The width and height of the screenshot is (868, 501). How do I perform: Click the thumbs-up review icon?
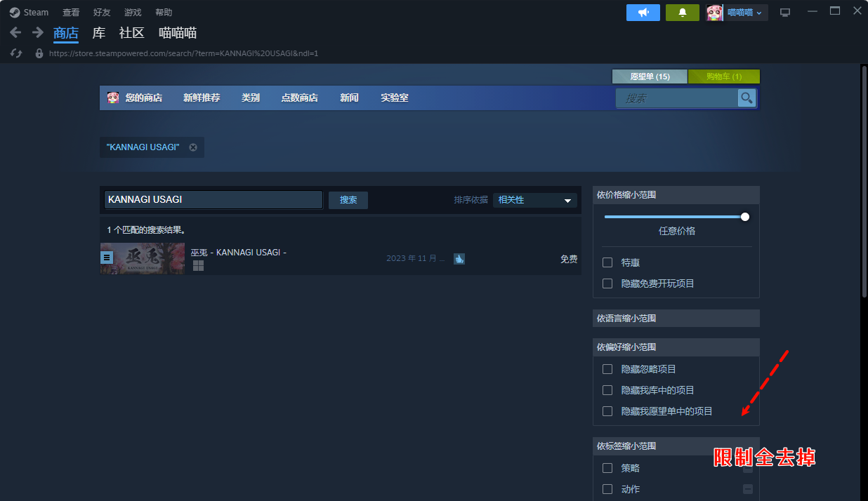click(x=459, y=259)
